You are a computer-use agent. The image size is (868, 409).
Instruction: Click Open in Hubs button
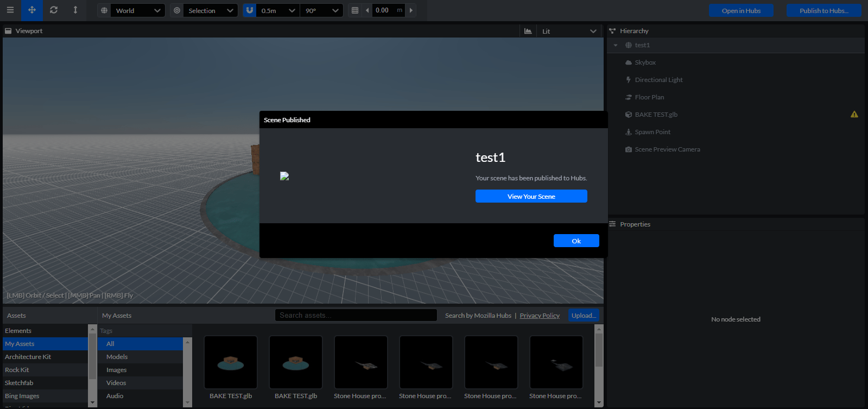[x=741, y=10]
